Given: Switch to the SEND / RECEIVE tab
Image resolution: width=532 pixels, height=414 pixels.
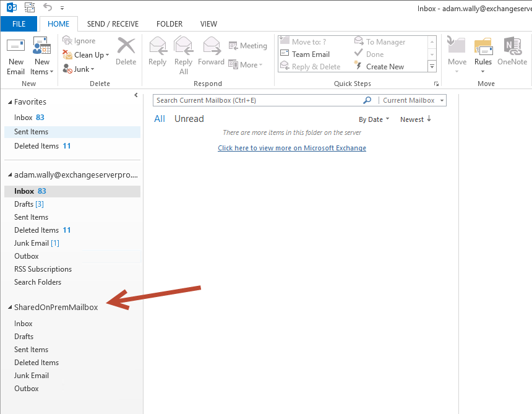Looking at the screenshot, I should [x=113, y=24].
